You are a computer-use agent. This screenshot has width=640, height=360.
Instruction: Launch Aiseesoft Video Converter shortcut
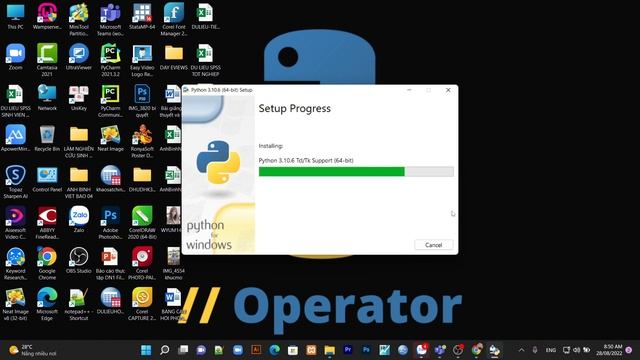click(16, 223)
